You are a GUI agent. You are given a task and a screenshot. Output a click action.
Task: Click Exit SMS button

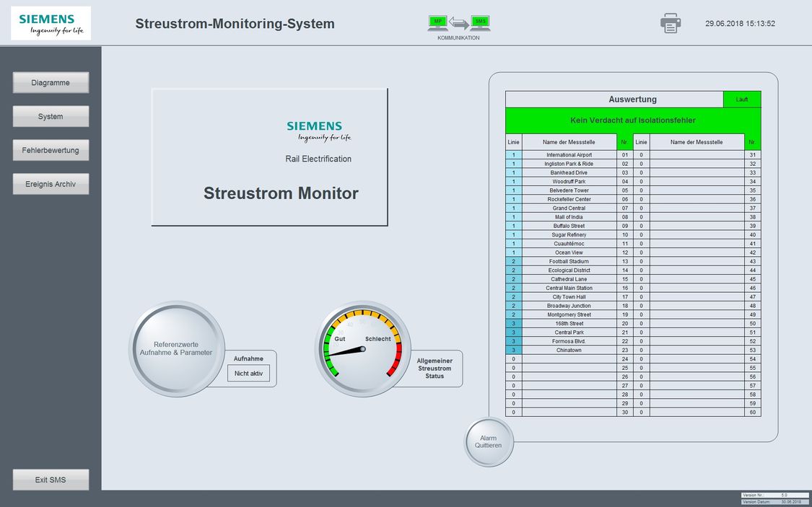[51, 480]
